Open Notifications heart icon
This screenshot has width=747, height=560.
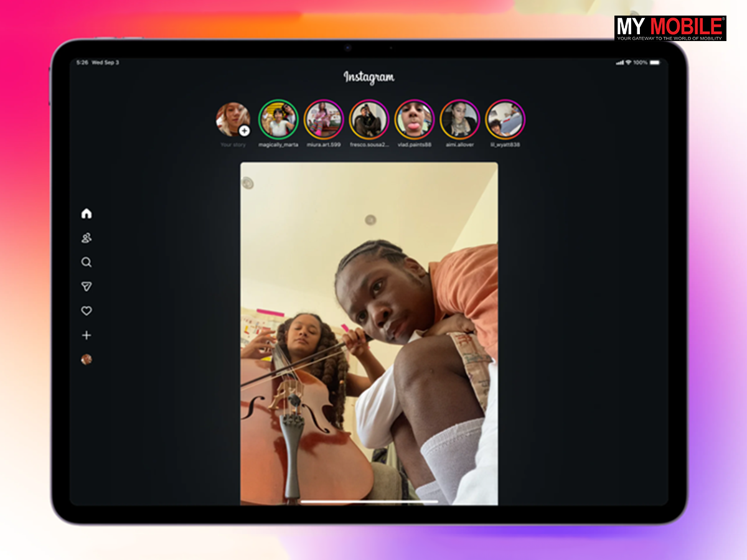pos(87,310)
